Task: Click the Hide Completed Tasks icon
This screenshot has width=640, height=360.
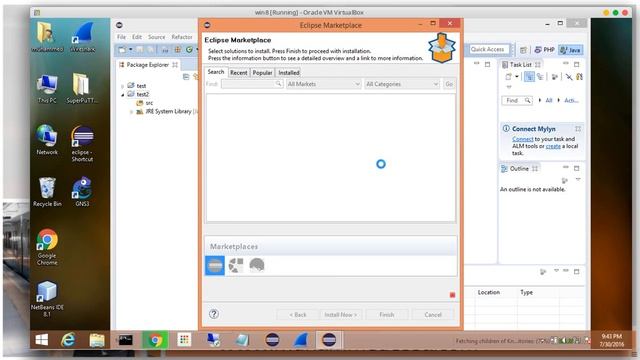Action: point(569,77)
